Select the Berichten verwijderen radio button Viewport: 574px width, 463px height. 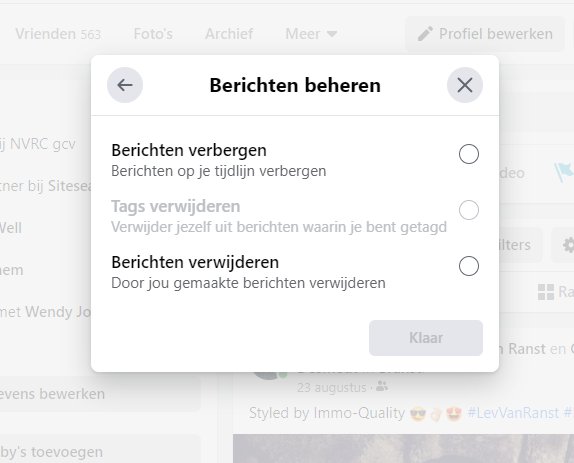[469, 266]
